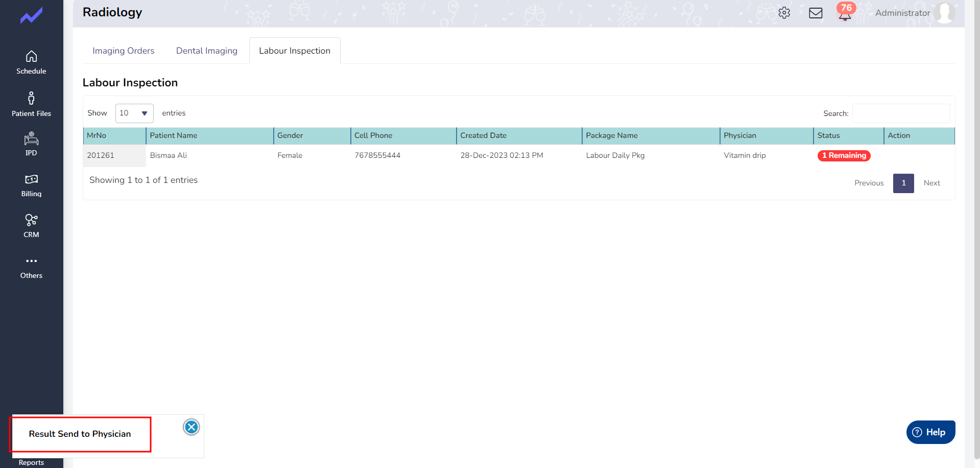Open the Administrator profile avatar
The image size is (980, 468).
click(x=944, y=13)
